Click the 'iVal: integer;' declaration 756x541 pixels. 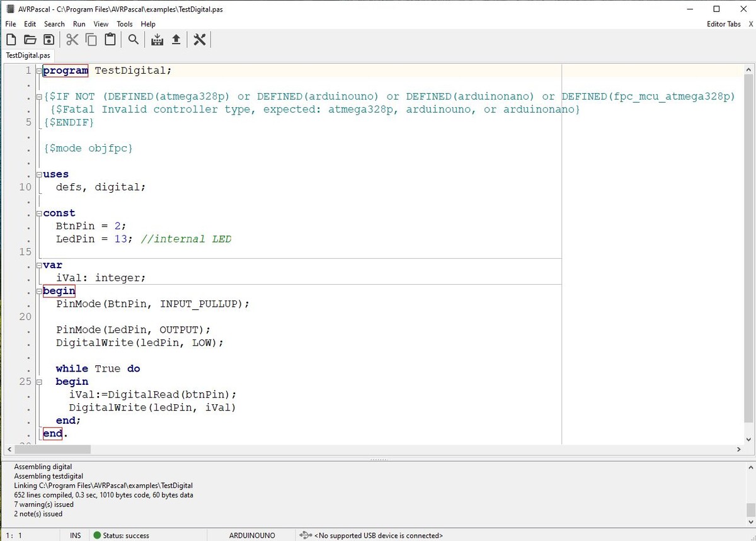101,278
